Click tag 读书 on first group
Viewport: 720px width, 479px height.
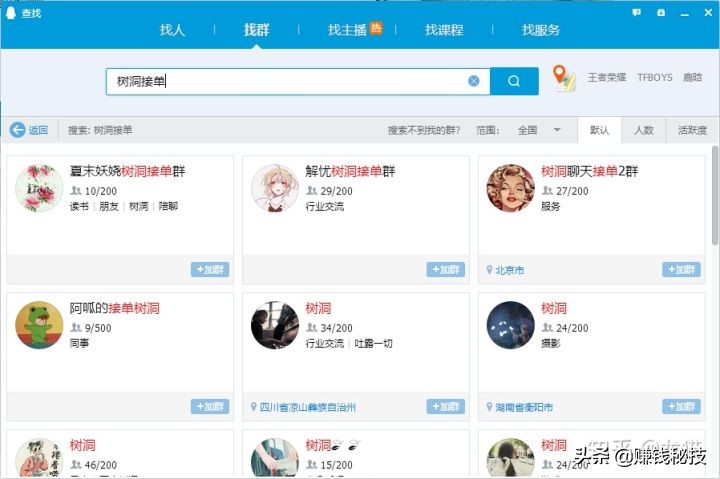click(x=79, y=206)
